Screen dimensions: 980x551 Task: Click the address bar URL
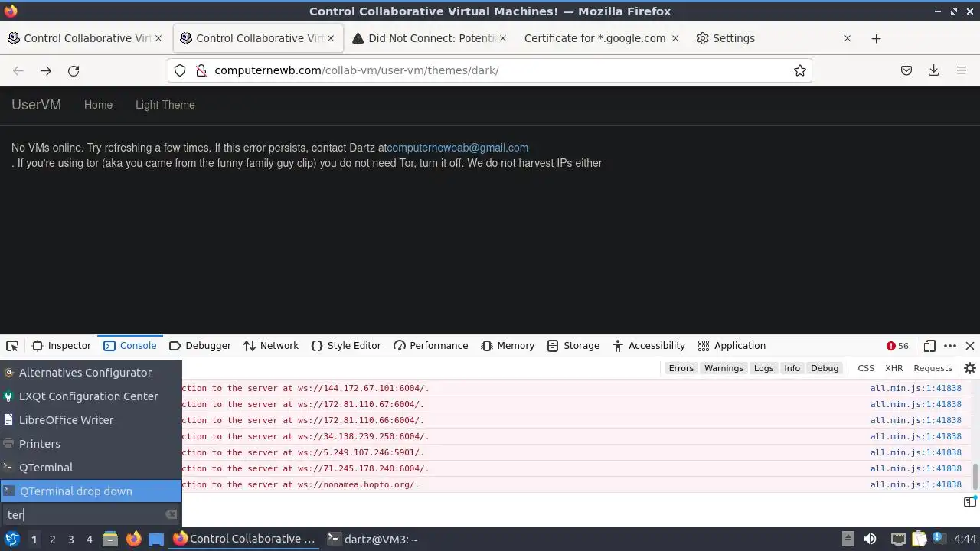point(357,70)
